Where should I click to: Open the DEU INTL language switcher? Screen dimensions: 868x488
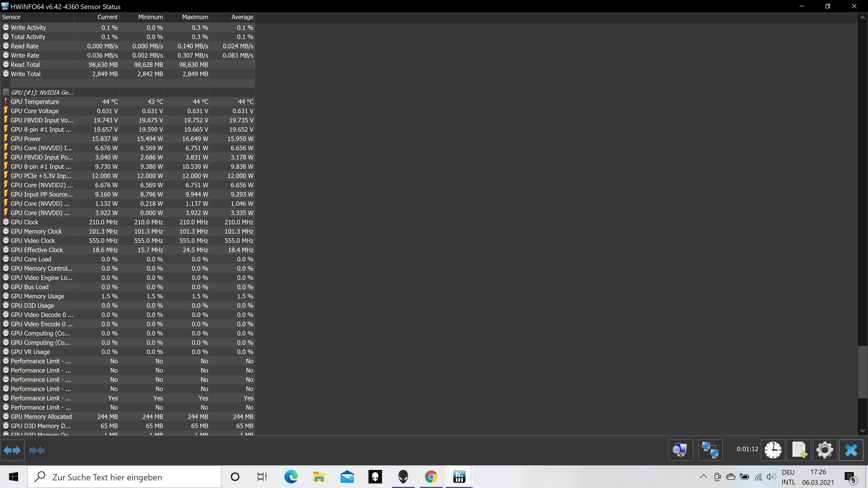pyautogui.click(x=788, y=477)
